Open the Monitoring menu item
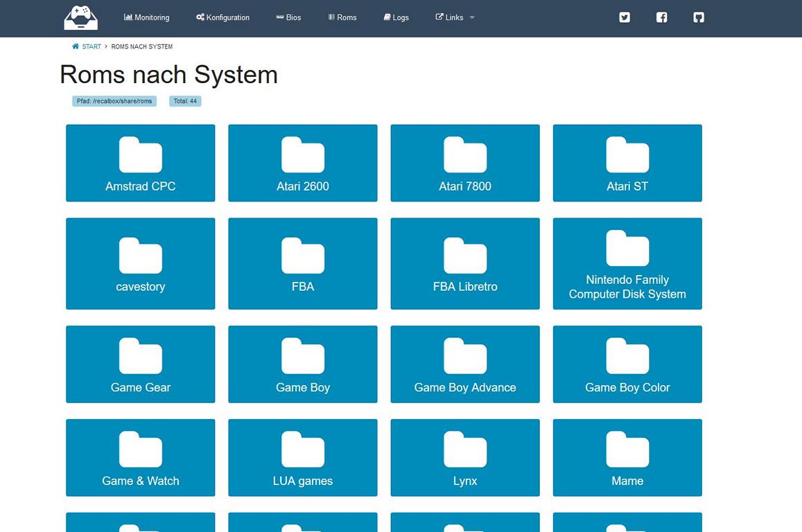The image size is (802, 532). point(146,17)
